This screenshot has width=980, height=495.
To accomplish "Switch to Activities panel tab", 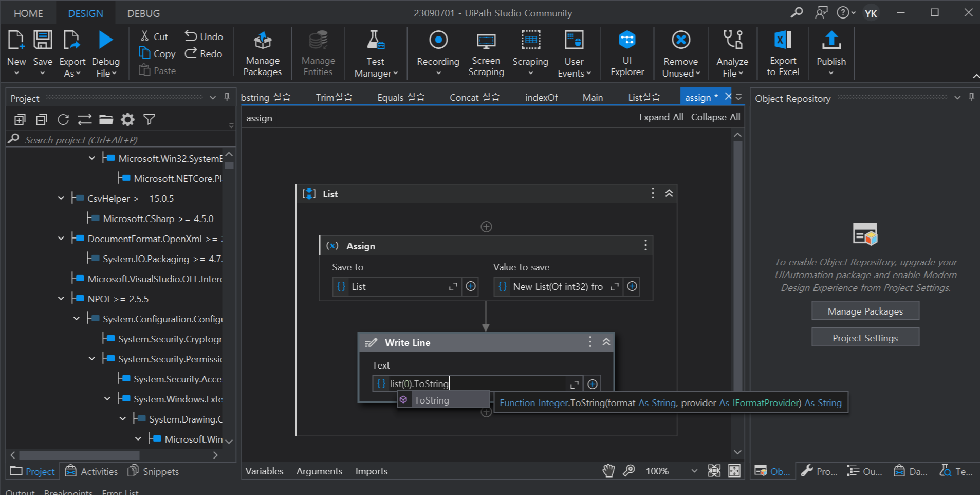I will pyautogui.click(x=92, y=471).
